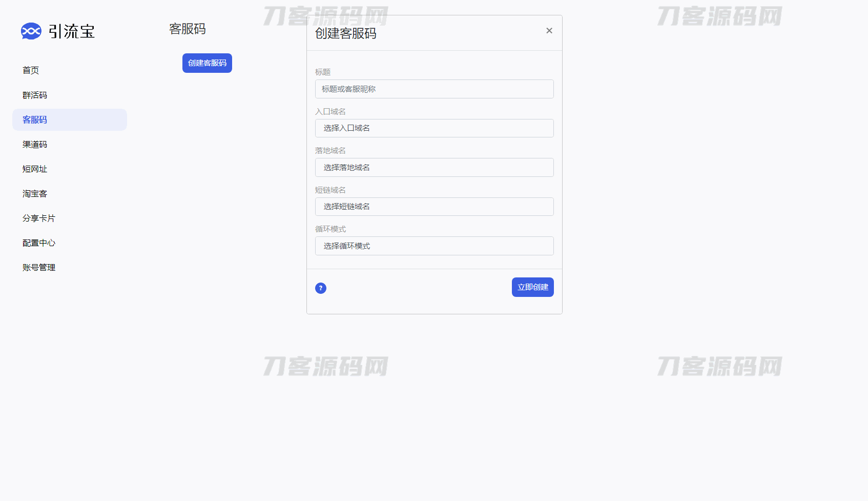Expand the 落地域名 selector
The image size is (868, 501).
pos(434,168)
